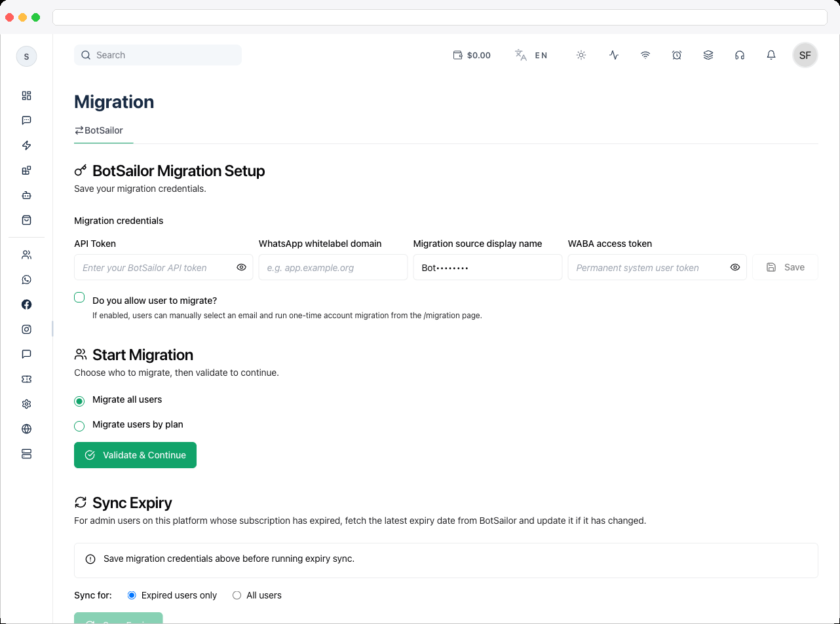Click the Validate & Continue button
The width and height of the screenshot is (840, 624).
click(x=135, y=455)
